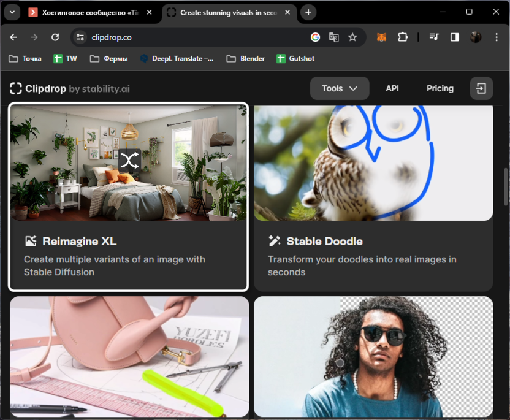Image resolution: width=510 pixels, height=420 pixels.
Task: Open the API page
Action: [x=392, y=88]
